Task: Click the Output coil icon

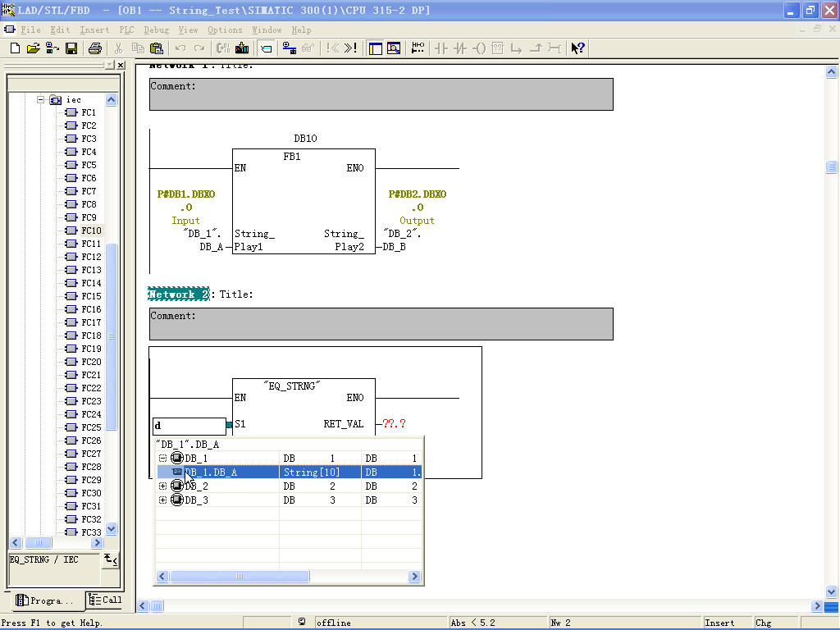Action: pos(479,48)
